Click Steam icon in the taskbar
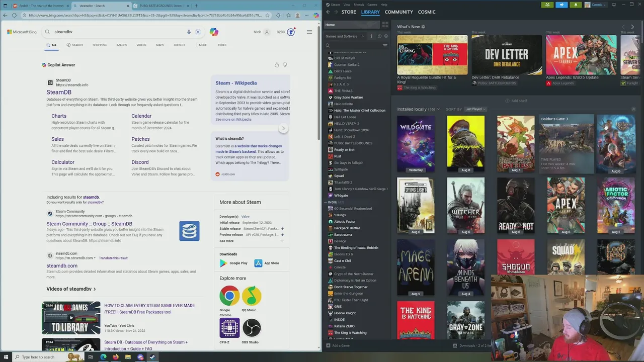This screenshot has height=362, width=644. [x=152, y=357]
